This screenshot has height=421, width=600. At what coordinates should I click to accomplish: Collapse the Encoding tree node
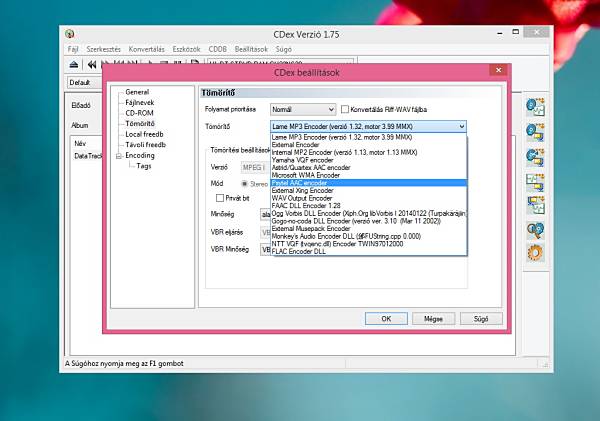coord(119,156)
